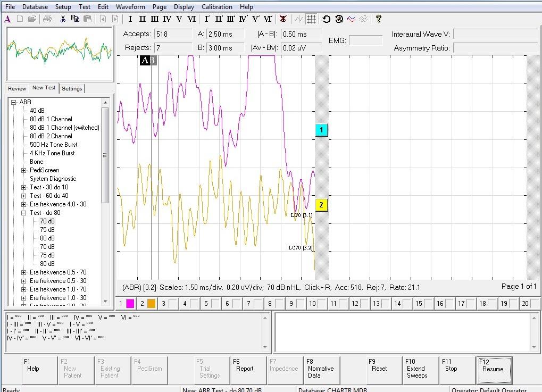Viewport: 542px width, 392px height.
Task: Open the File menu
Action: [10, 6]
